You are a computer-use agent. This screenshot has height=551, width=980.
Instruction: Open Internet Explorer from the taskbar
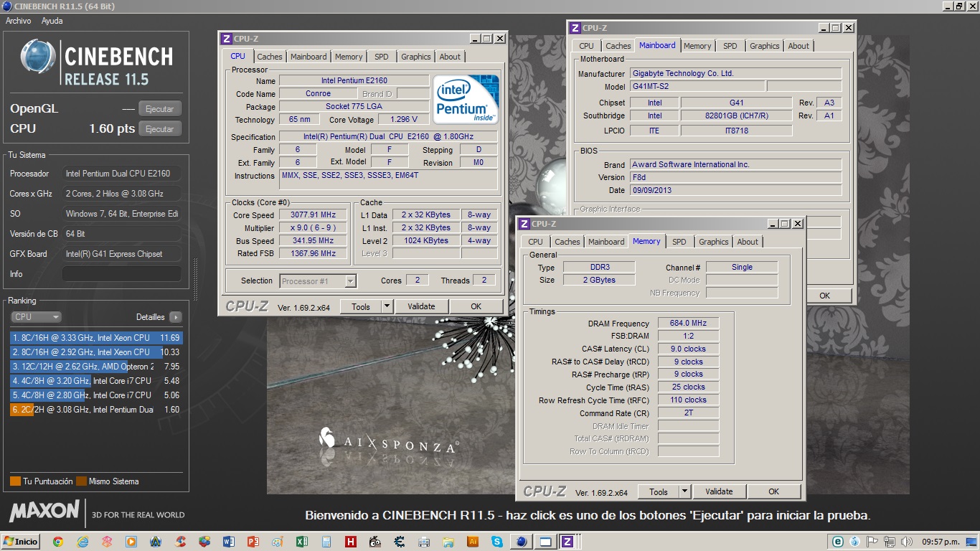click(83, 542)
